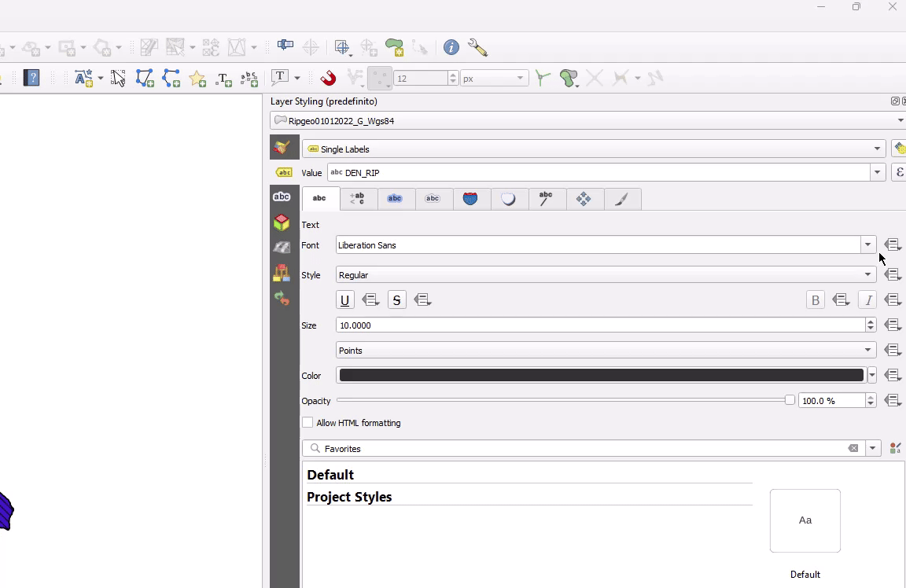Switch to the Buffer label settings tab
The image size is (906, 588).
click(395, 199)
